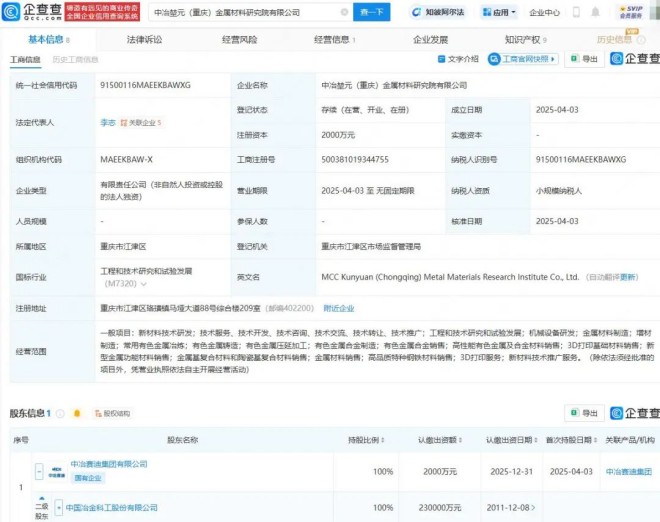Open the 股权结构 chart icon

coord(112,413)
